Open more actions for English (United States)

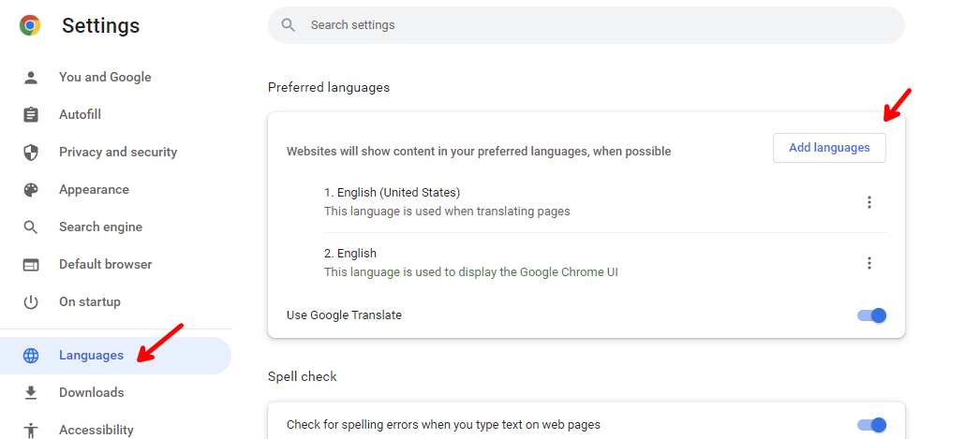coord(869,202)
